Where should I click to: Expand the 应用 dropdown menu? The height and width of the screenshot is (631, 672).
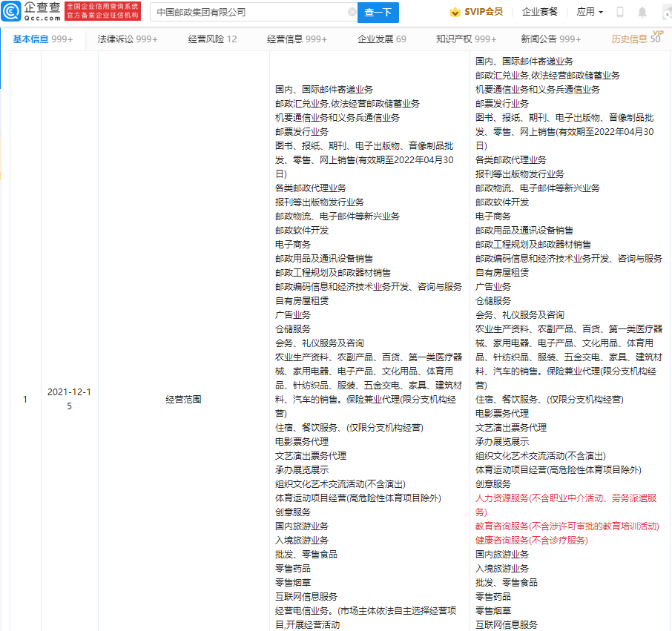(x=590, y=12)
